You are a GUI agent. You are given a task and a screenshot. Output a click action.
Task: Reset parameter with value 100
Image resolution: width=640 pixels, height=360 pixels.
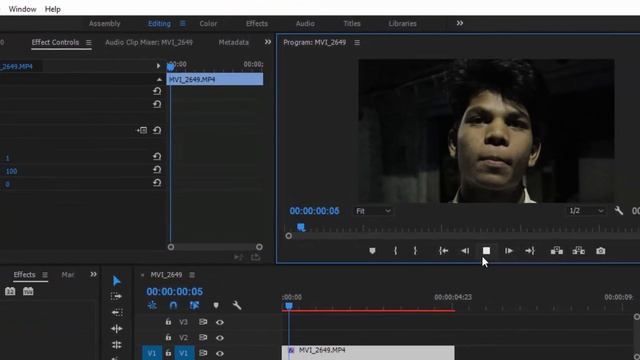tap(157, 170)
